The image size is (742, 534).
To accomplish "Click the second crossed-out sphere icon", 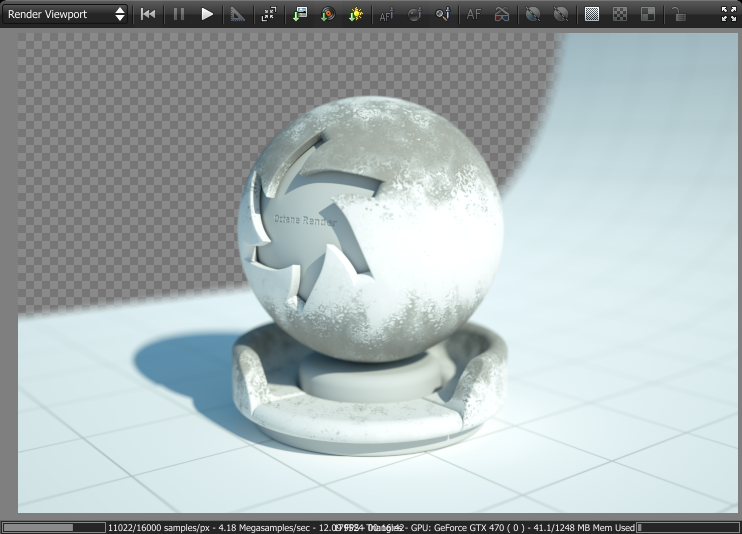I will coord(561,14).
